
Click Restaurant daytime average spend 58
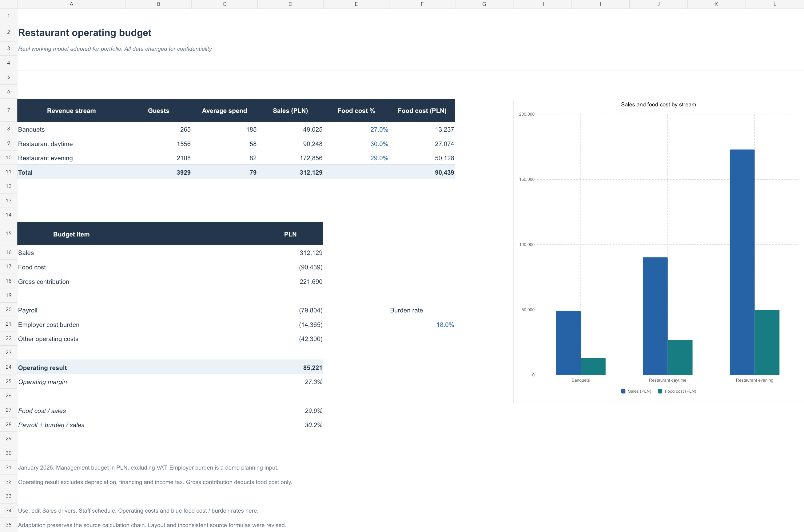[253, 144]
